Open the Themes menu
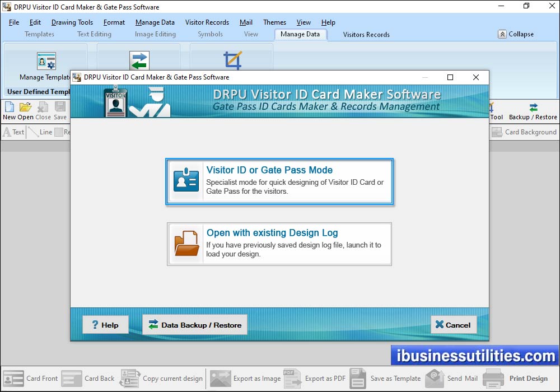 click(x=274, y=22)
